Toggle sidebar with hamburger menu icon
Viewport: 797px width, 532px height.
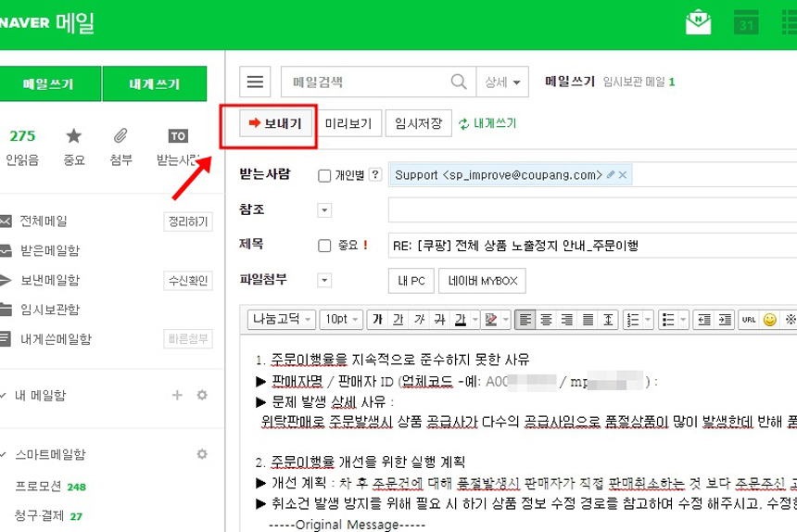pos(255,82)
